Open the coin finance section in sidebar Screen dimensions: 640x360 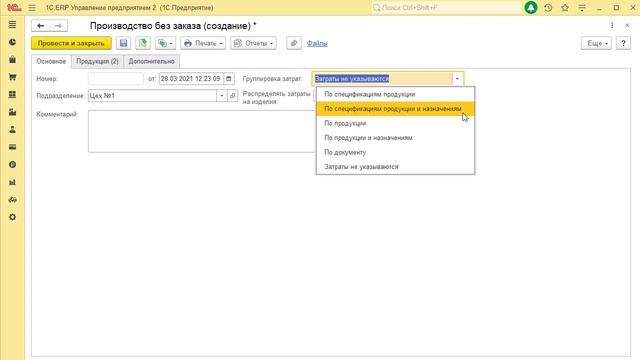pyautogui.click(x=12, y=164)
